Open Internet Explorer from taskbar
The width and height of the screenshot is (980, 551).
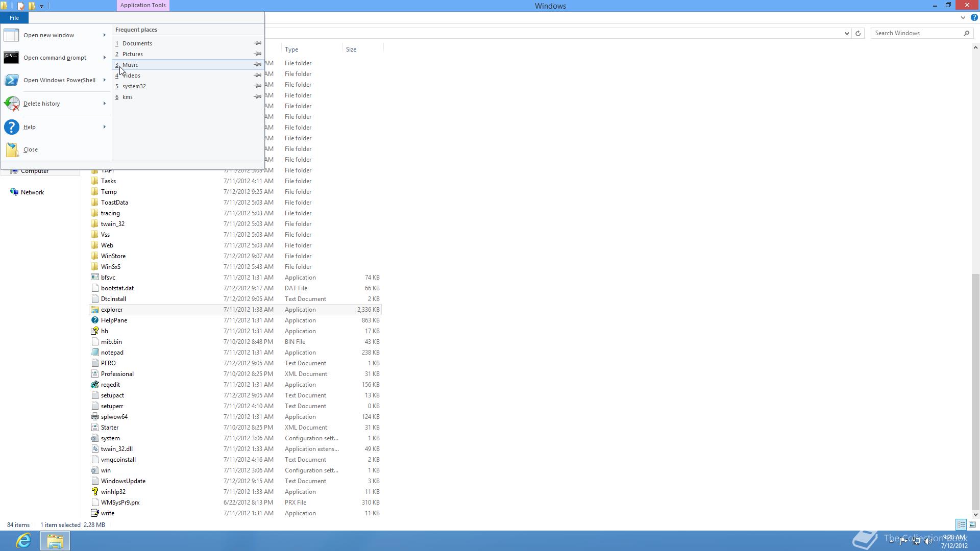(23, 540)
